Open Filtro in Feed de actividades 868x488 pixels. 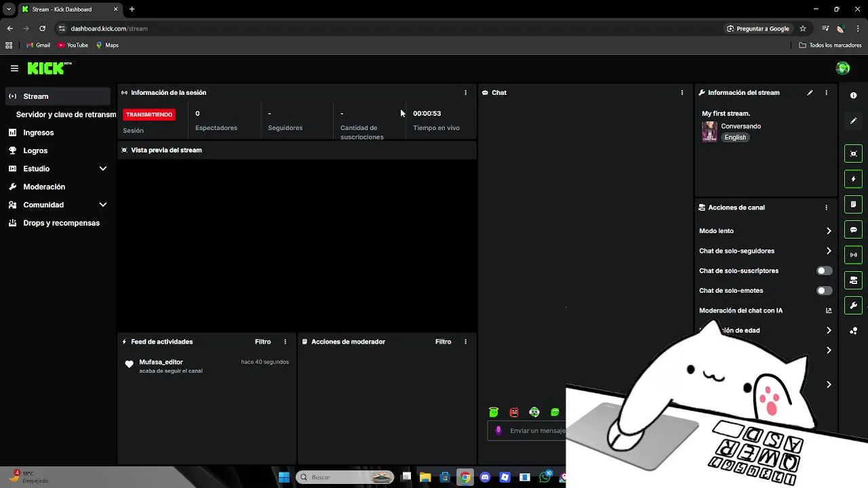pyautogui.click(x=262, y=342)
